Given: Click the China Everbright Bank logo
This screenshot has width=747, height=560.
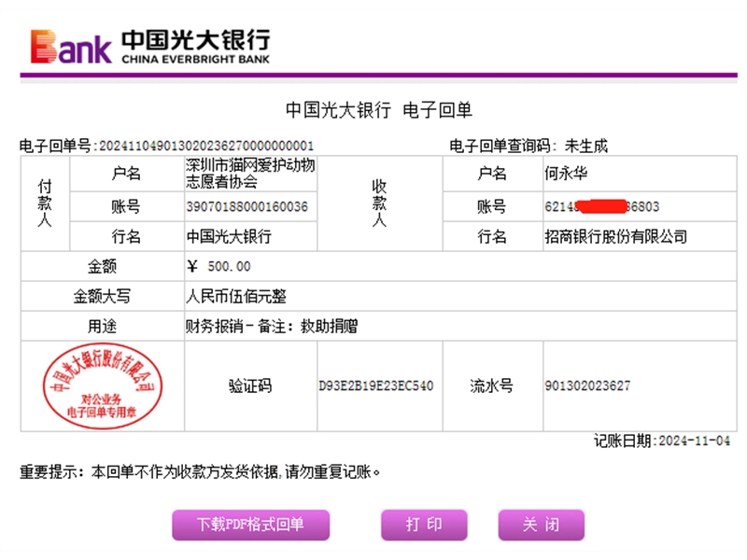Looking at the screenshot, I should click(x=150, y=47).
